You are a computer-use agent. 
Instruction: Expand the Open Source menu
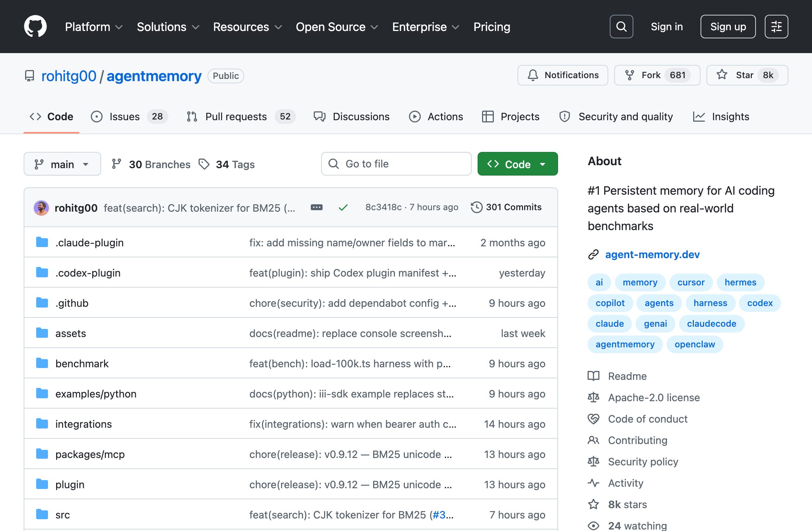click(337, 27)
